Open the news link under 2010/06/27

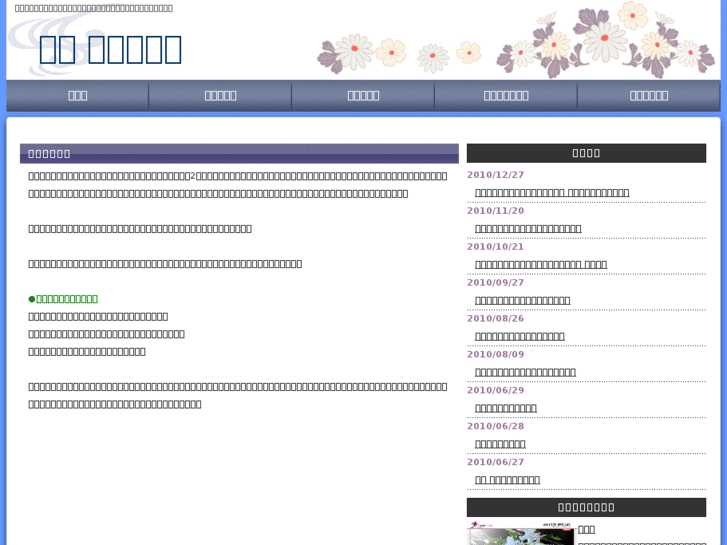point(507,480)
